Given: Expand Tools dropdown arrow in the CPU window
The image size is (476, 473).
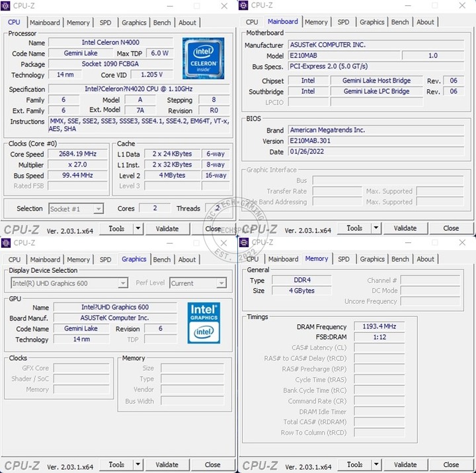Looking at the screenshot, I should (138, 229).
